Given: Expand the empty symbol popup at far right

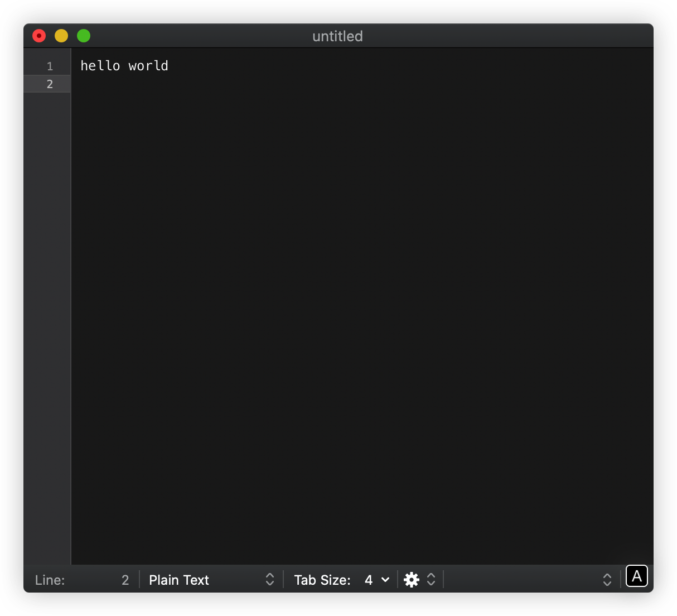Looking at the screenshot, I should (607, 580).
